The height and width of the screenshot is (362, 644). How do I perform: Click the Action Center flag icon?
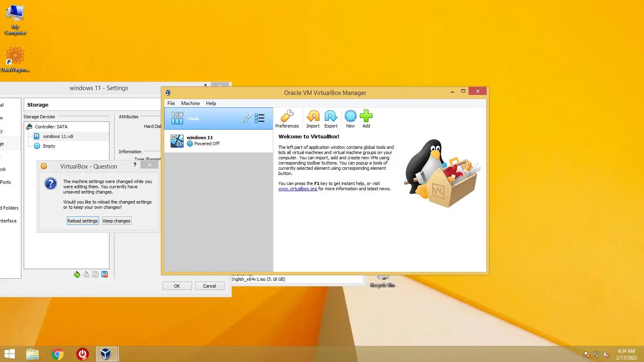click(587, 354)
